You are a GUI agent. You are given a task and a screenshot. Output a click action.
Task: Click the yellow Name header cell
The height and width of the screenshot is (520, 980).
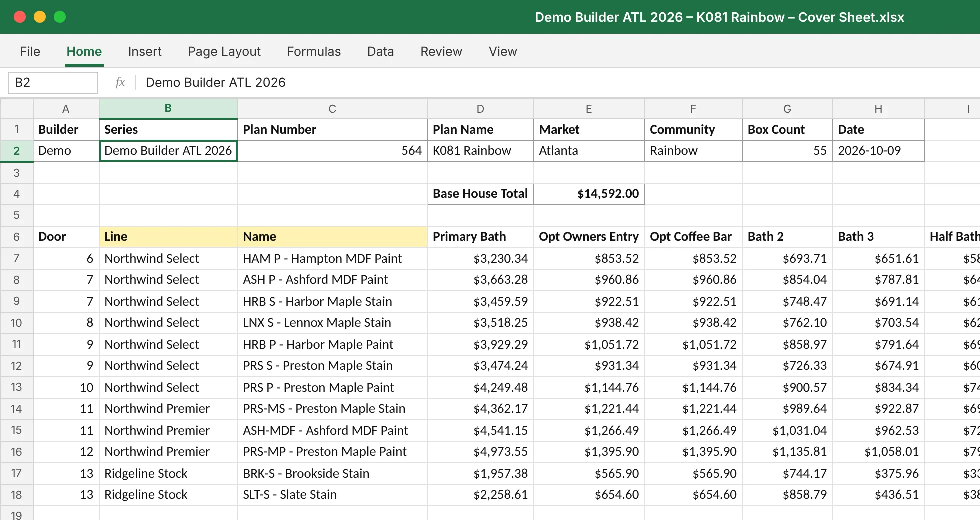click(x=332, y=237)
